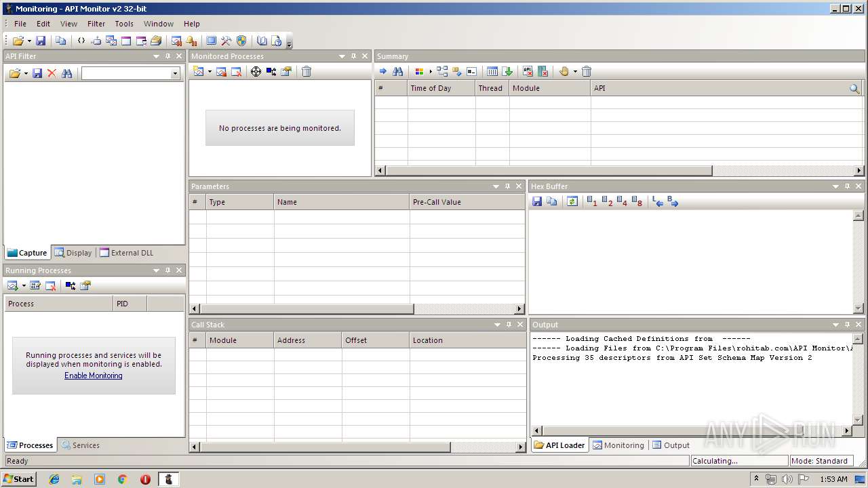868x488 pixels.
Task: Click the refresh icon in Hex Buffer toolbar
Action: pyautogui.click(x=572, y=201)
